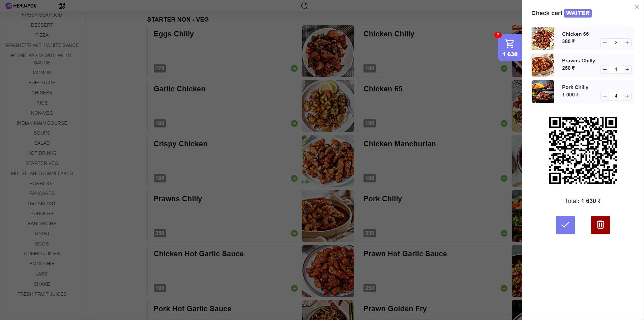Increase Chicken 65 quantity in cart
This screenshot has width=644, height=320.
click(x=627, y=43)
